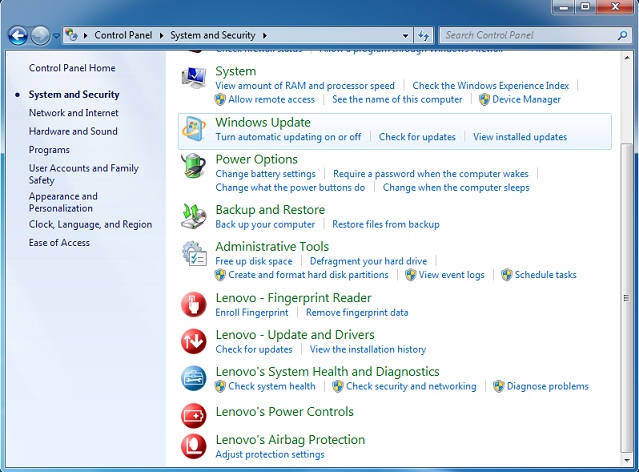
Task: Expand the arrow after System and Security breadcrumb
Action: tap(265, 35)
